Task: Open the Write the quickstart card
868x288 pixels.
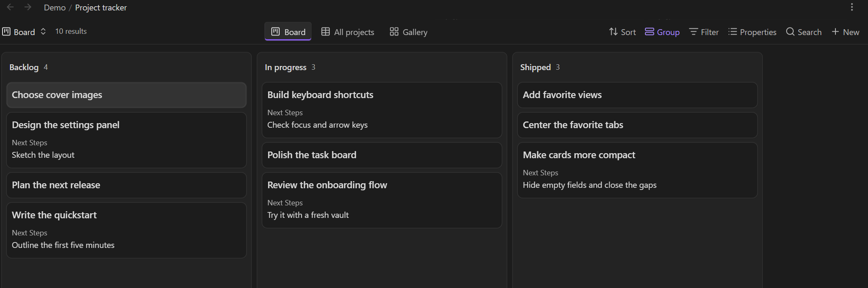Action: (127, 230)
